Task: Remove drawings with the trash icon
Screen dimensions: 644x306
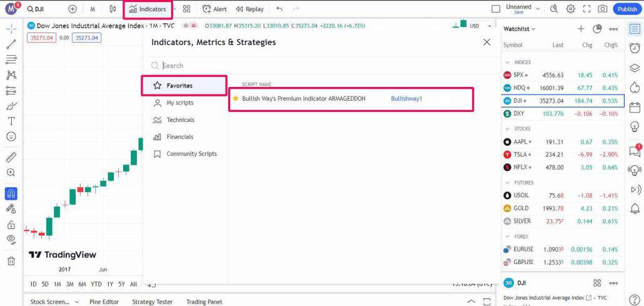Action: point(11,261)
